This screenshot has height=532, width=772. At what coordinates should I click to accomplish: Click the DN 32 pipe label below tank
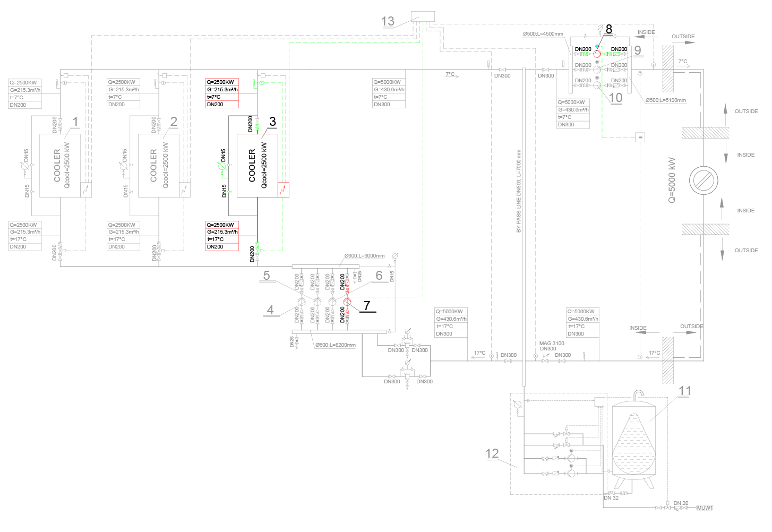611,498
